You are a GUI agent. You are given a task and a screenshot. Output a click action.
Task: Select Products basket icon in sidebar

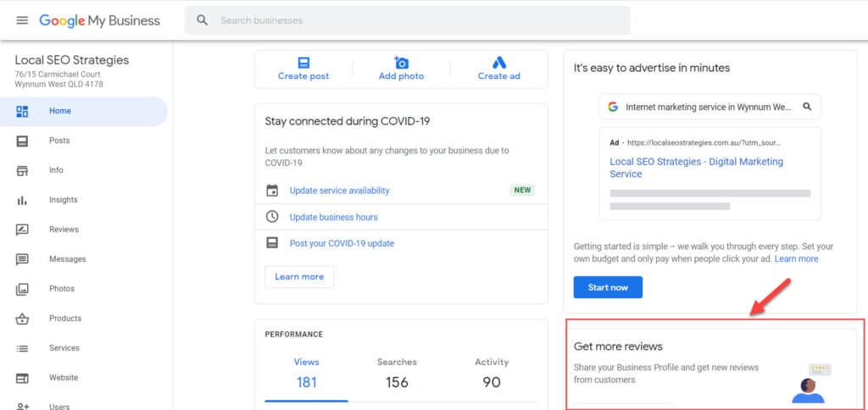pos(23,319)
